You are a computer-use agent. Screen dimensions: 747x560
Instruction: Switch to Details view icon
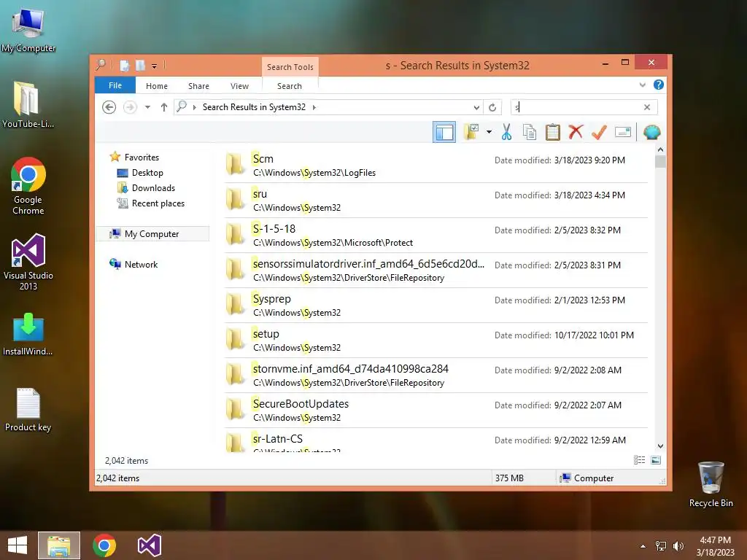click(639, 460)
